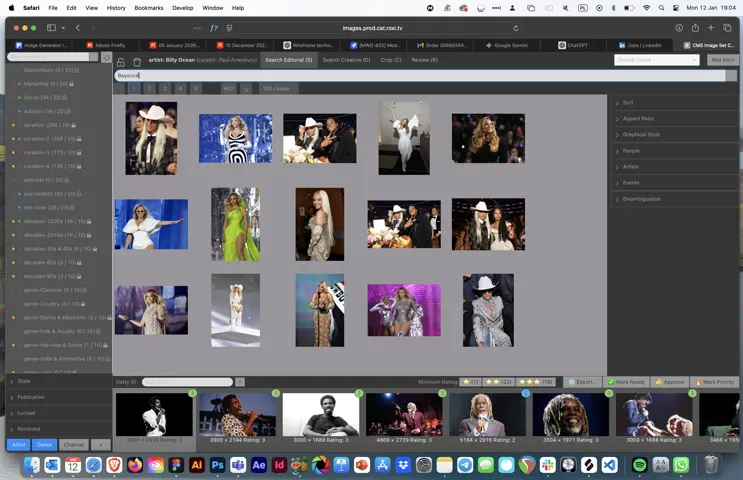The image size is (743, 480).
Task: Select the curation-2 set in sidebar
Action: (50, 139)
